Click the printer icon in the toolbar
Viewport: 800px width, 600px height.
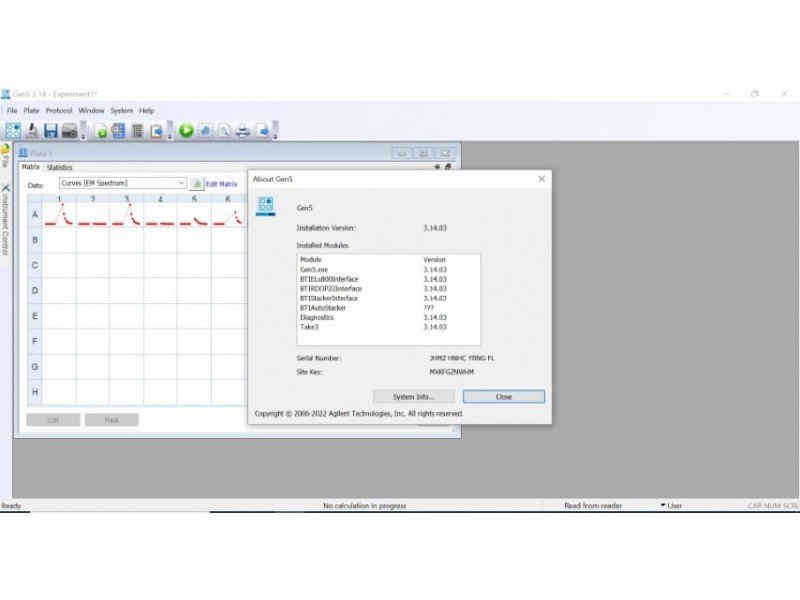click(242, 130)
